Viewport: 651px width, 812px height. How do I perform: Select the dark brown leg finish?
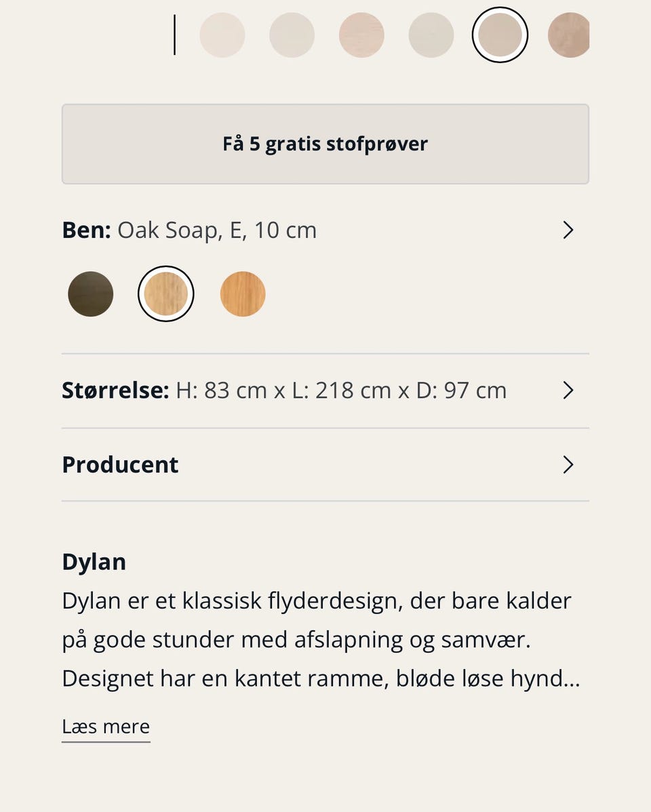point(91,294)
